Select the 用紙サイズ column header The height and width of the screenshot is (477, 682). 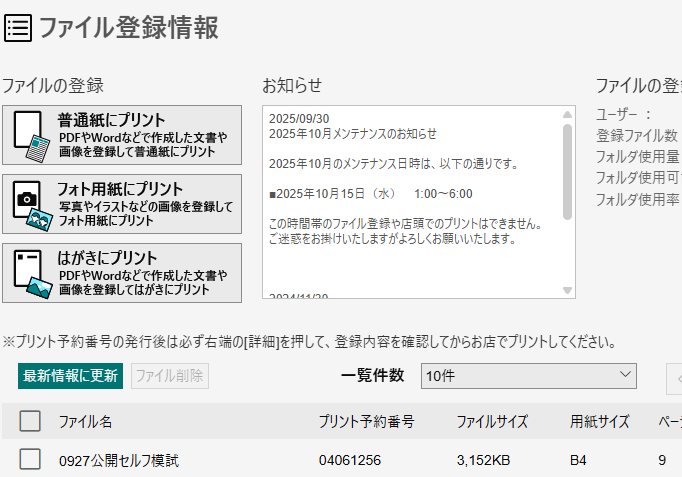600,422
